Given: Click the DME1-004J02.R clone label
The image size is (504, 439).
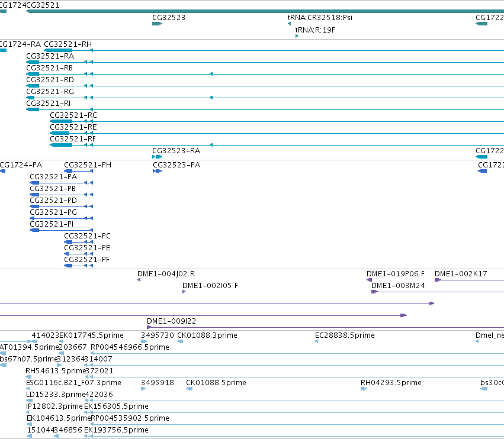Looking at the screenshot, I should [166, 274].
